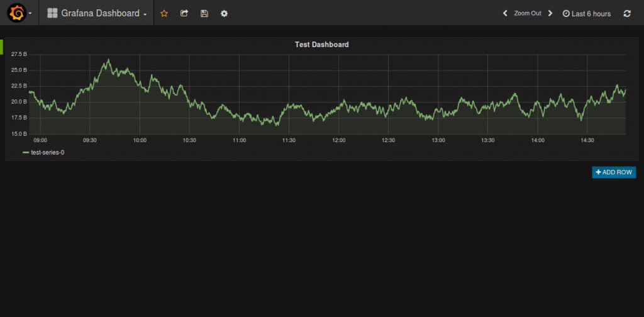The image size is (644, 317).
Task: Shift time range back with left chevron
Action: tap(505, 13)
